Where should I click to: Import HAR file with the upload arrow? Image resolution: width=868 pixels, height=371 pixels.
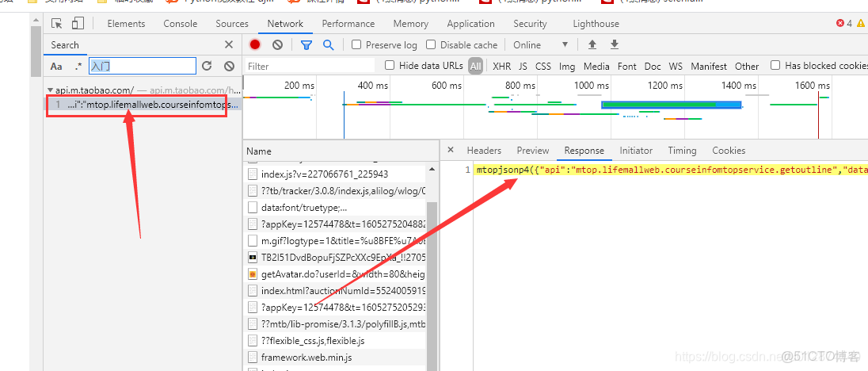pyautogui.click(x=592, y=45)
